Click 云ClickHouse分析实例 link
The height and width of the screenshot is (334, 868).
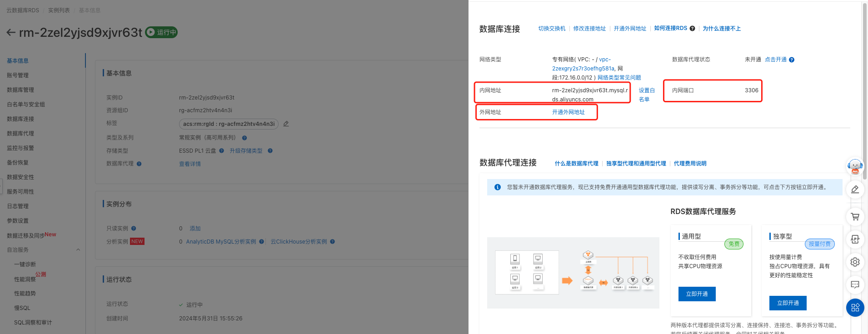[299, 242]
